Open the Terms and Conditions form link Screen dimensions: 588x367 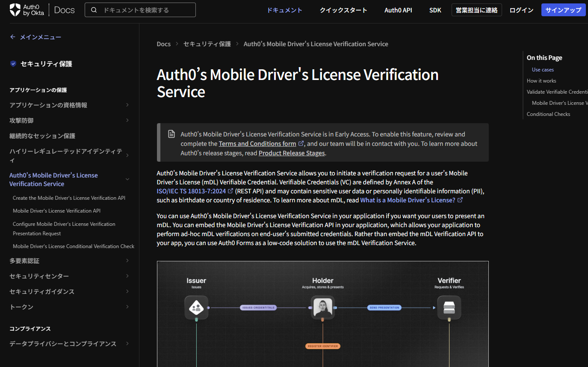(x=257, y=143)
